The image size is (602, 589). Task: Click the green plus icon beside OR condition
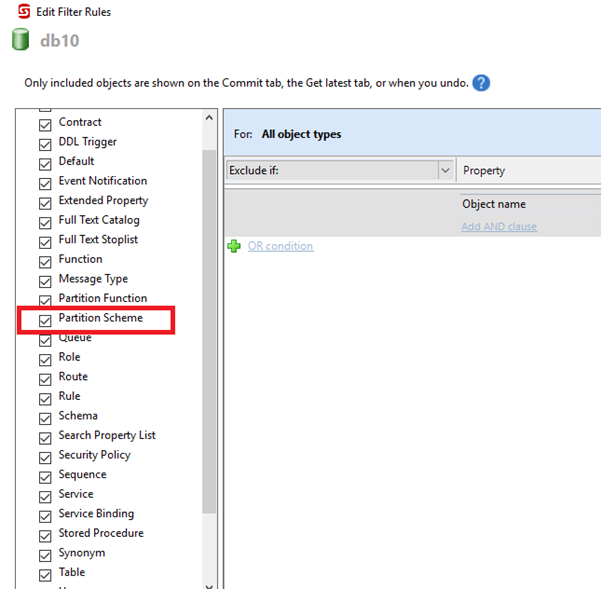(x=234, y=247)
